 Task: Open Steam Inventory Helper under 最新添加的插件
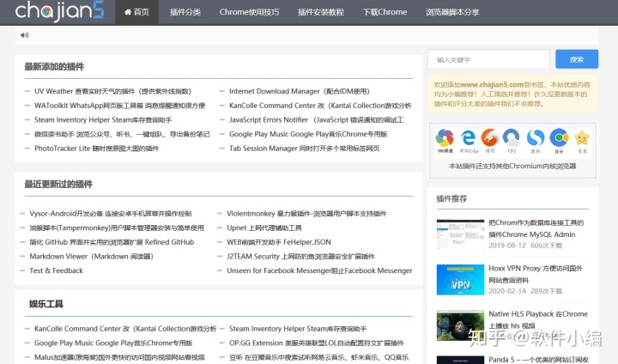click(103, 120)
